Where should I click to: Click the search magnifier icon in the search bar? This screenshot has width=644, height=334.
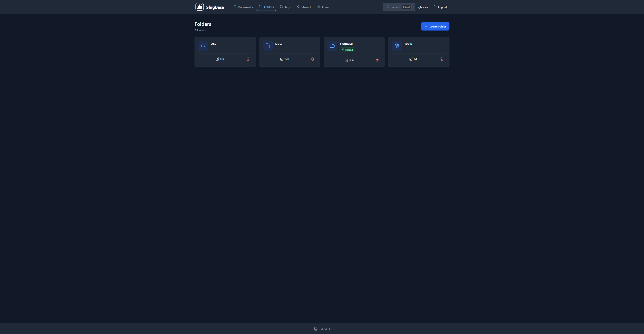pos(388,7)
